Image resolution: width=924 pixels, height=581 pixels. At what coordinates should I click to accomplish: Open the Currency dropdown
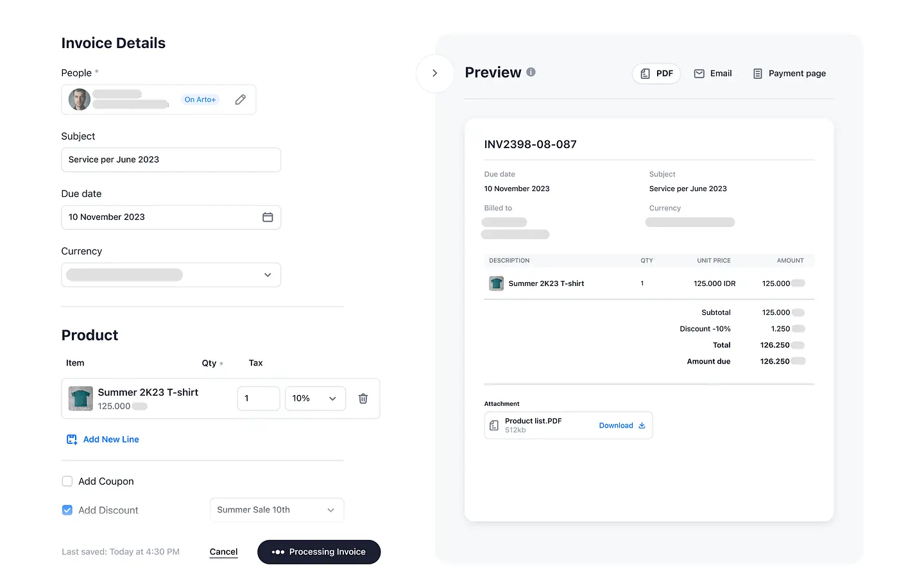point(171,275)
